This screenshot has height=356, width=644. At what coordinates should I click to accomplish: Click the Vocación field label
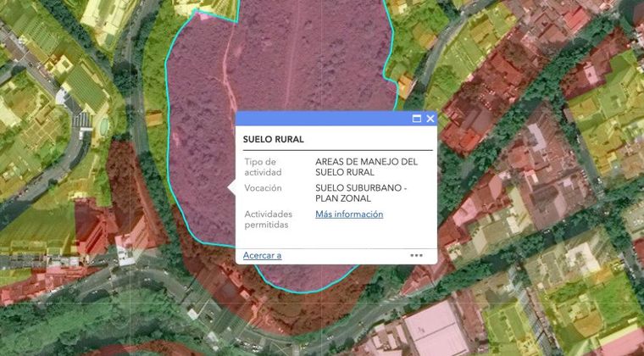click(x=263, y=188)
